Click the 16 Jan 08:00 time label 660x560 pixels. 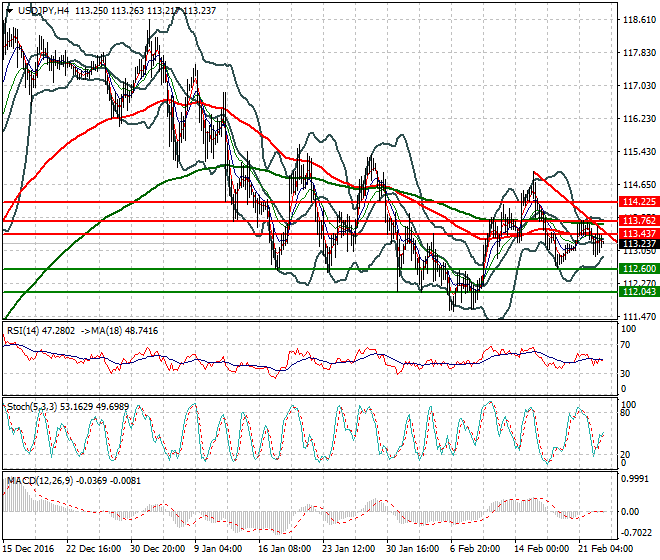click(285, 549)
